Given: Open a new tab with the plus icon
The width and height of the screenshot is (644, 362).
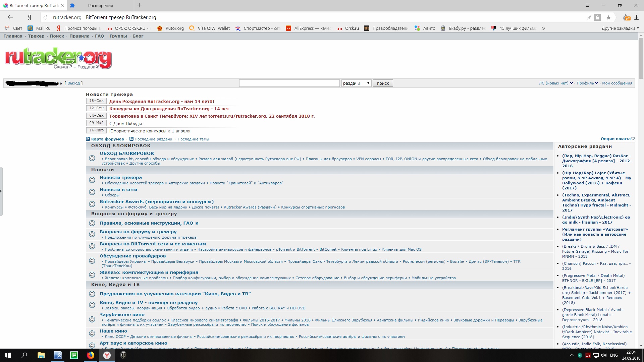Looking at the screenshot, I should [140, 5].
